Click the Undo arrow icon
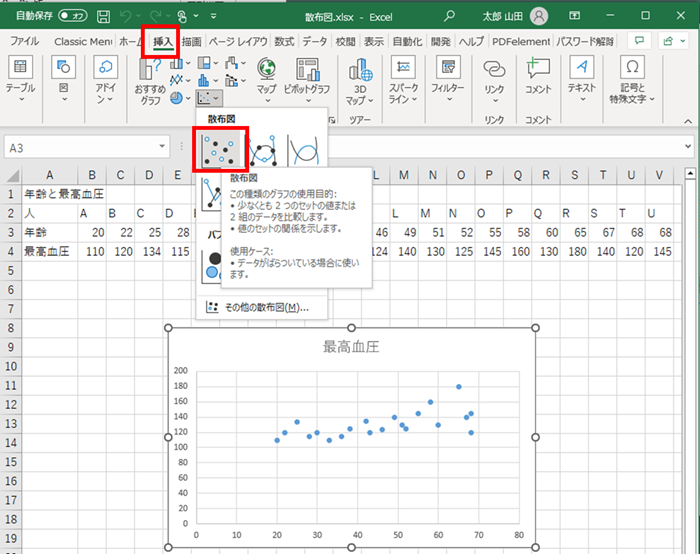700x554 pixels. click(x=125, y=17)
